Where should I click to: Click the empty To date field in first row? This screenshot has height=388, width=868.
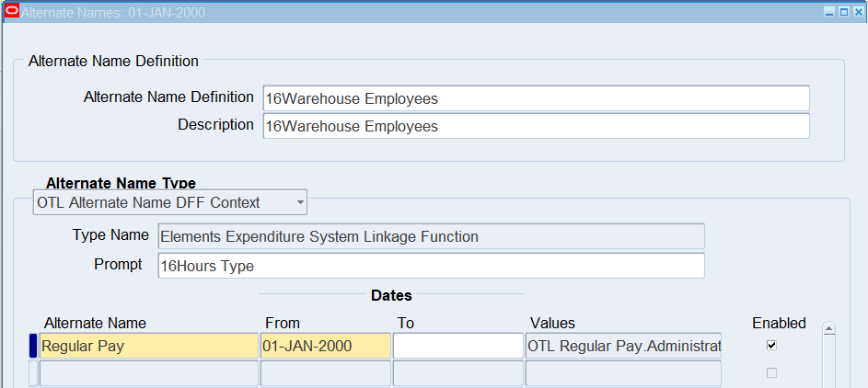click(x=457, y=347)
